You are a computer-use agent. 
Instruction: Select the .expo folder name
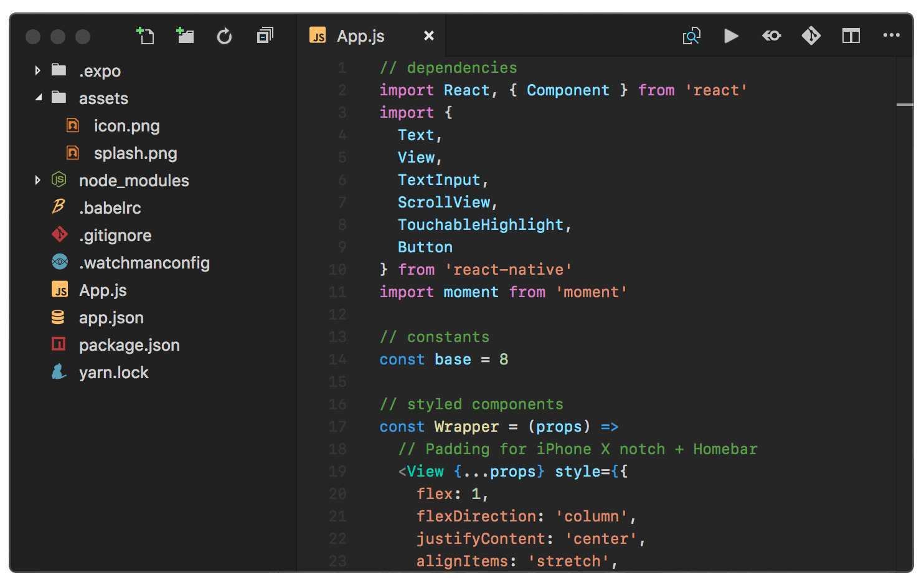pos(100,71)
